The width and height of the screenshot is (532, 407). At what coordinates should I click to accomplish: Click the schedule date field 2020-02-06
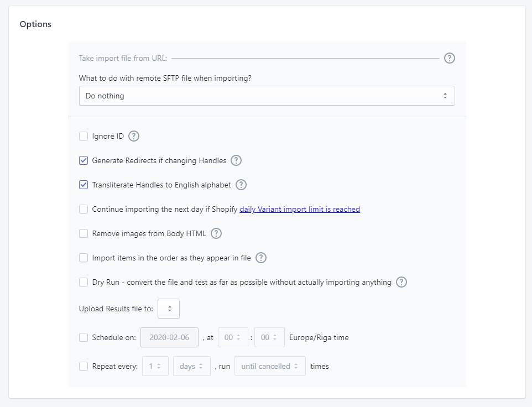point(169,337)
